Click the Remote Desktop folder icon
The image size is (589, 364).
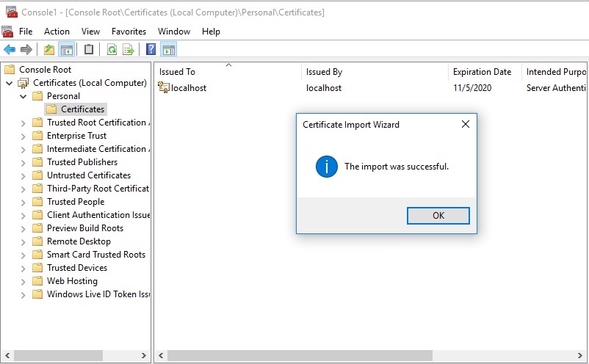tap(37, 241)
